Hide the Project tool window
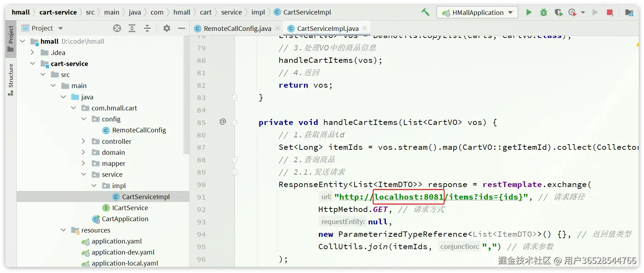This screenshot has width=644, height=273. tap(182, 28)
